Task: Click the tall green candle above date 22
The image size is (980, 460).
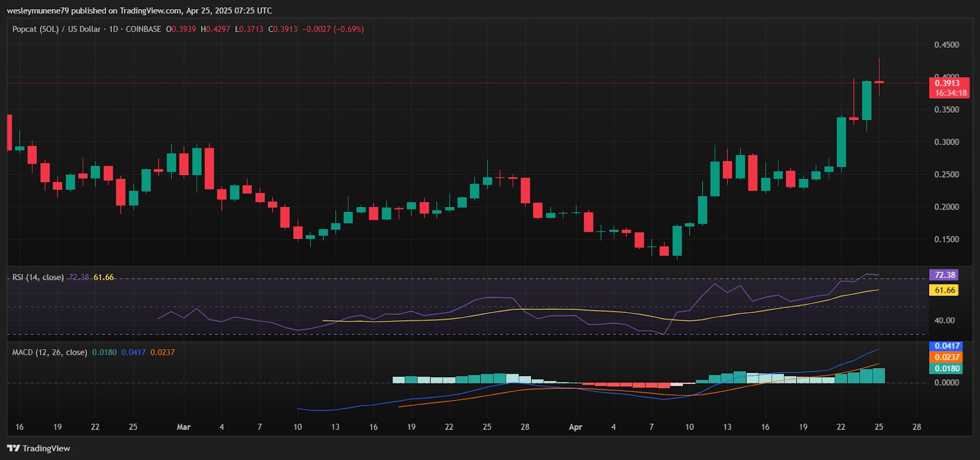Action: click(842, 142)
